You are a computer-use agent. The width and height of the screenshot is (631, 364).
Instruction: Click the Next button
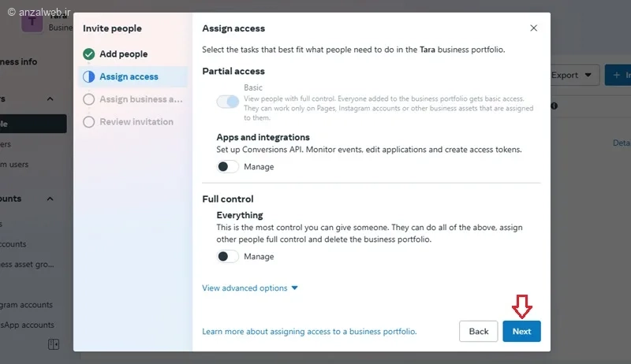pos(521,332)
